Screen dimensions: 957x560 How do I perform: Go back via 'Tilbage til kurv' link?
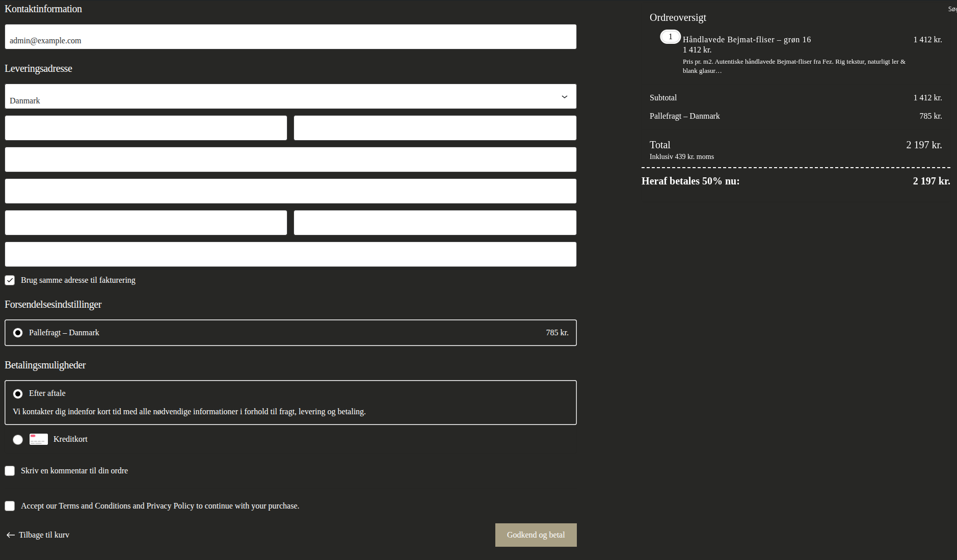click(x=44, y=535)
